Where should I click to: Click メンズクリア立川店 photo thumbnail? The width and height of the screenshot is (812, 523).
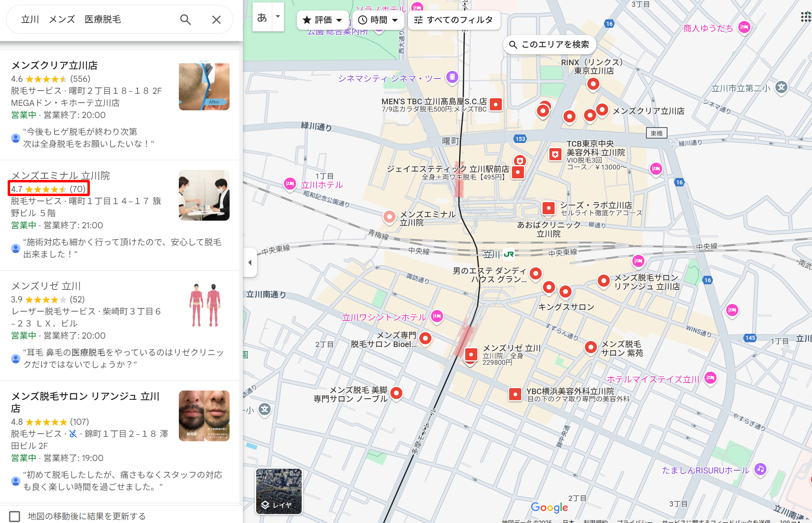204,85
